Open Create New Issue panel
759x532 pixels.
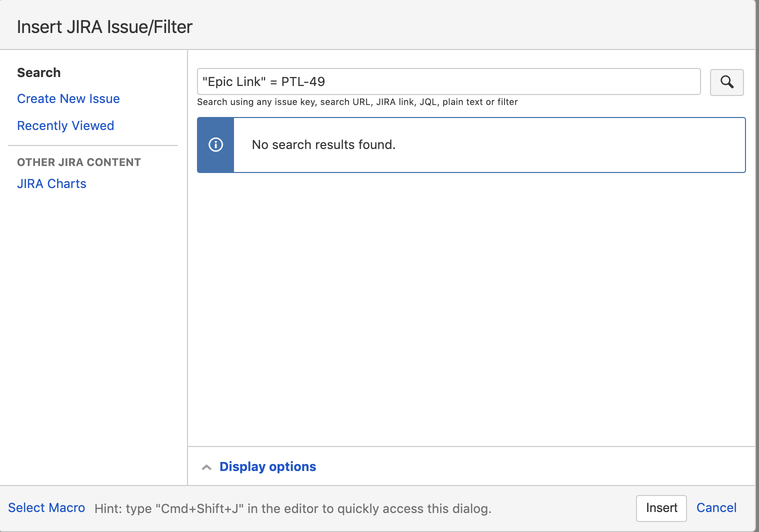click(x=68, y=98)
